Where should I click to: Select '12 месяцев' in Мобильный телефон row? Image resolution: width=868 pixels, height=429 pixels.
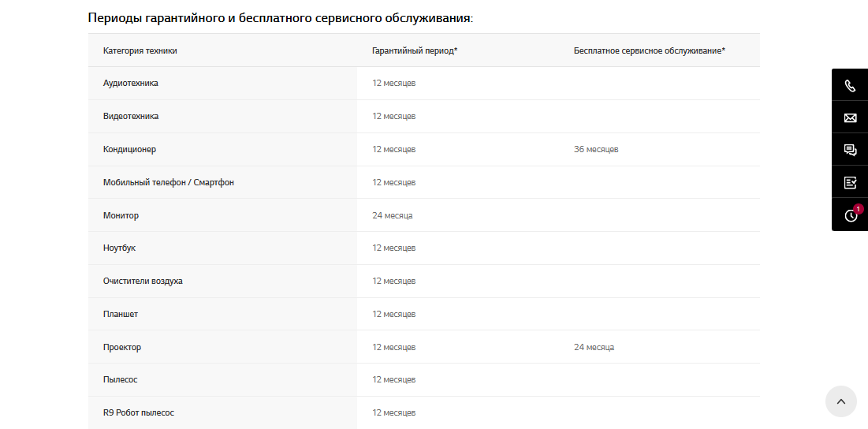pos(393,182)
